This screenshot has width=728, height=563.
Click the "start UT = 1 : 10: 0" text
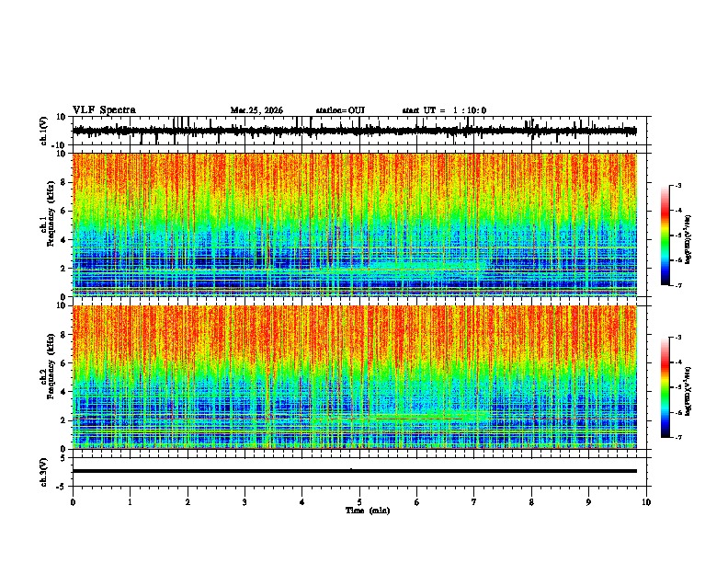[444, 110]
